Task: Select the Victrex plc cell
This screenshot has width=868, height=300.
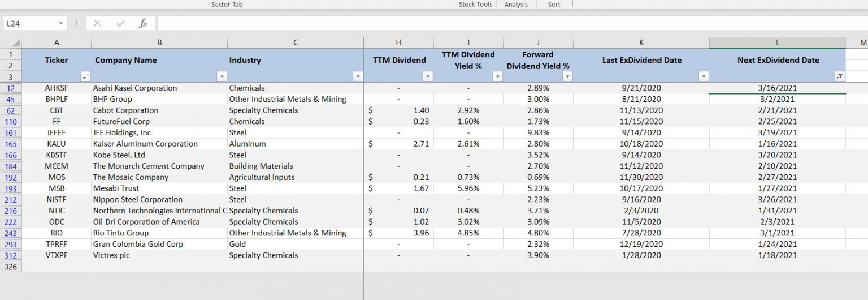Action: coord(159,255)
